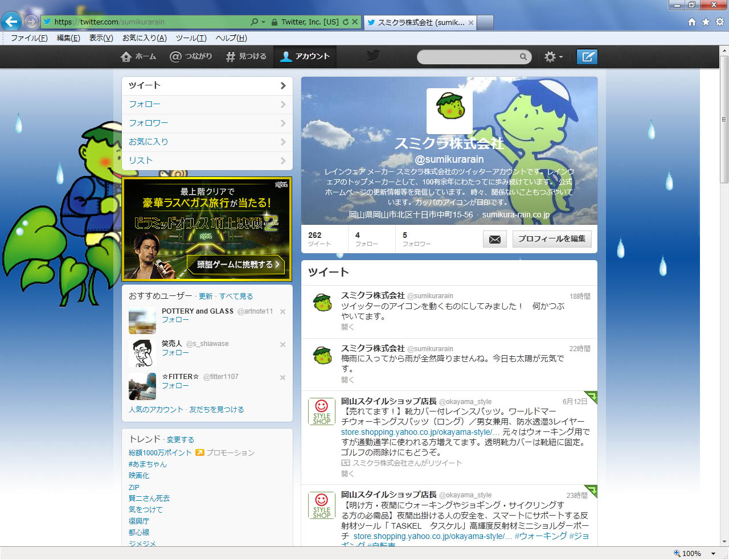Select リスト in profile sidebar
Screen dimensions: 729x560
[207, 161]
